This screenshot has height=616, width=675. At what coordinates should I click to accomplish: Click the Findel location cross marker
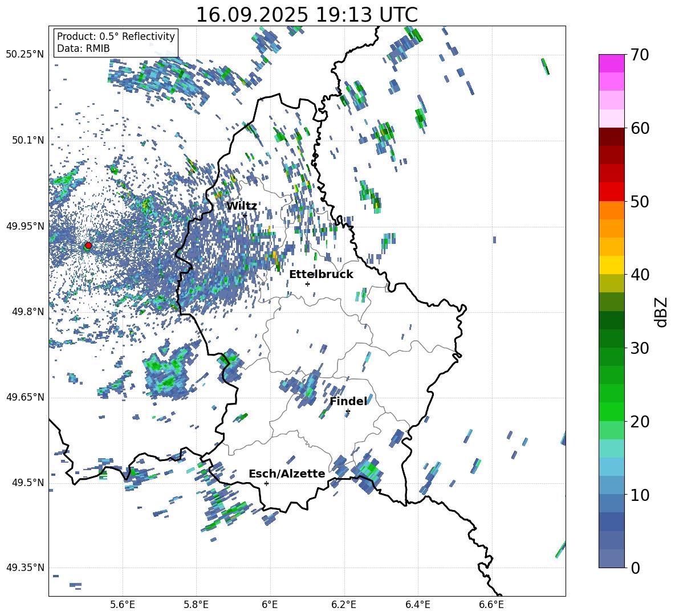pos(348,411)
